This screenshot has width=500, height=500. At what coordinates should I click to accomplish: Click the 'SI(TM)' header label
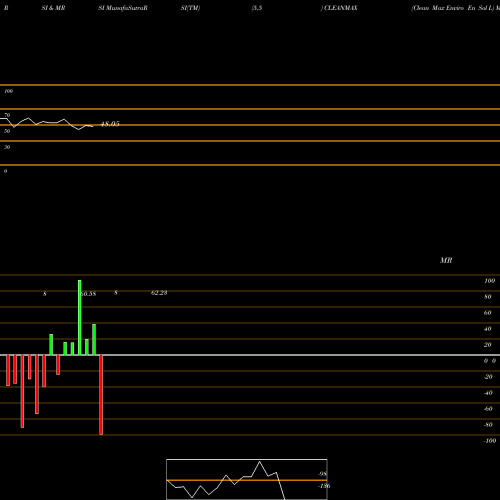(190, 8)
